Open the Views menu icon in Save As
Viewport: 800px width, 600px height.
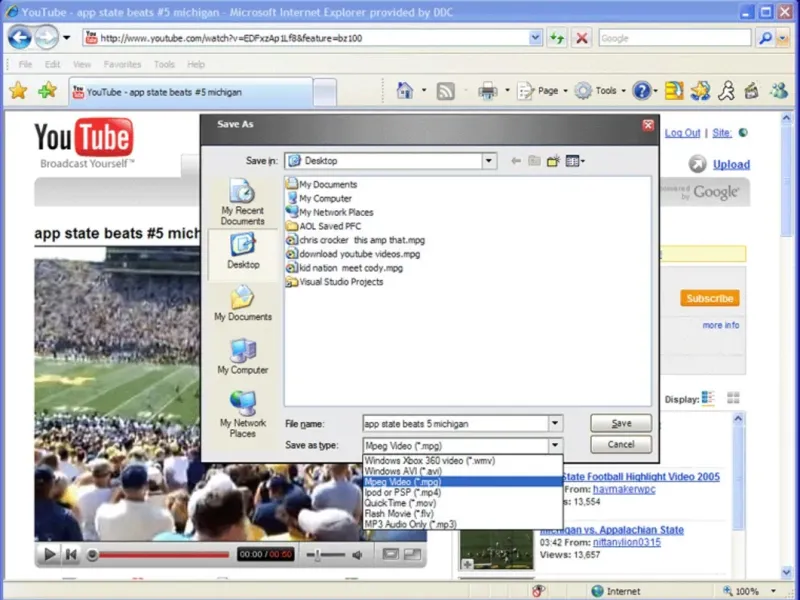coord(575,161)
